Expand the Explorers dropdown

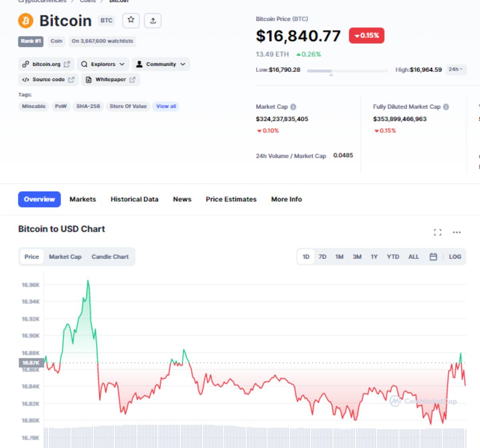point(103,64)
